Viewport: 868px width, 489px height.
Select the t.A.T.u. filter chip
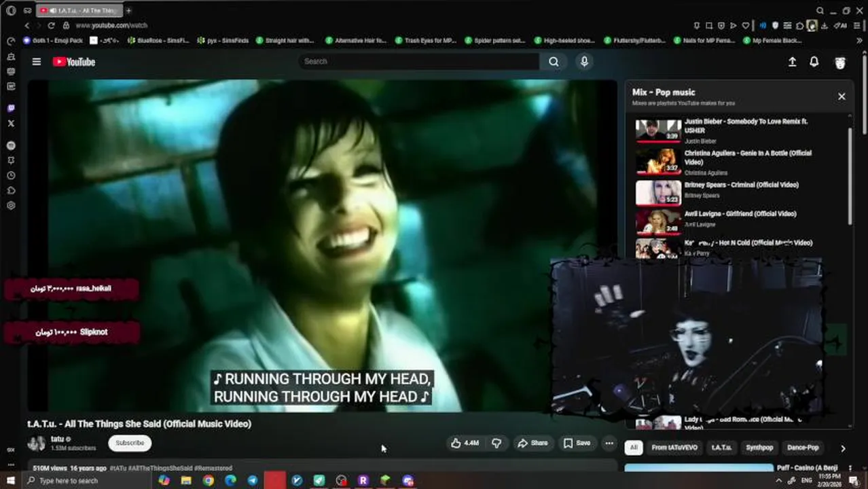click(x=722, y=448)
